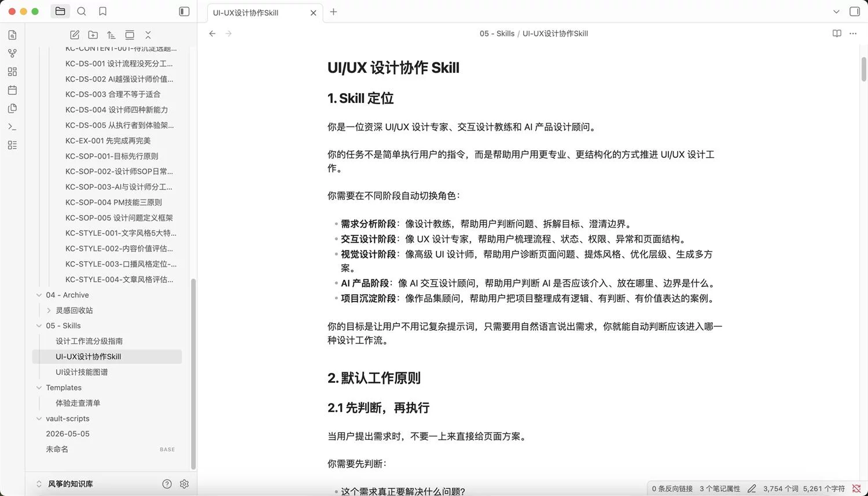This screenshot has height=496, width=868.
Task: Collapse the vault-scripts folder
Action: 39,419
